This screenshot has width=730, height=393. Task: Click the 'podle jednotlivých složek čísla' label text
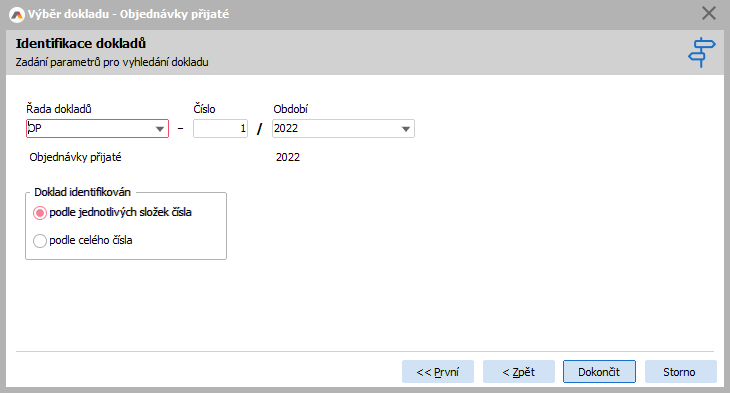pyautogui.click(x=121, y=212)
